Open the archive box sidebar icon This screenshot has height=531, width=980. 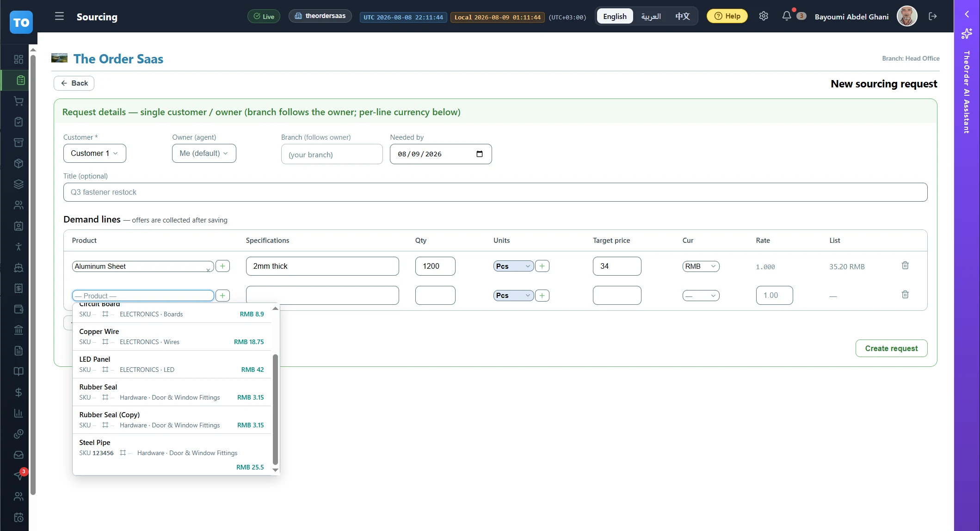(18, 142)
